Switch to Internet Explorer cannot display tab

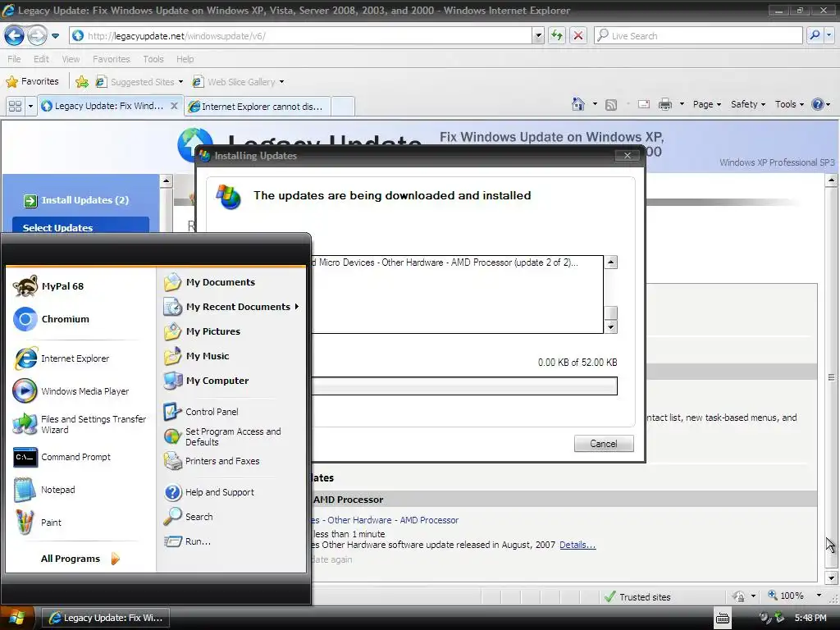click(x=257, y=107)
